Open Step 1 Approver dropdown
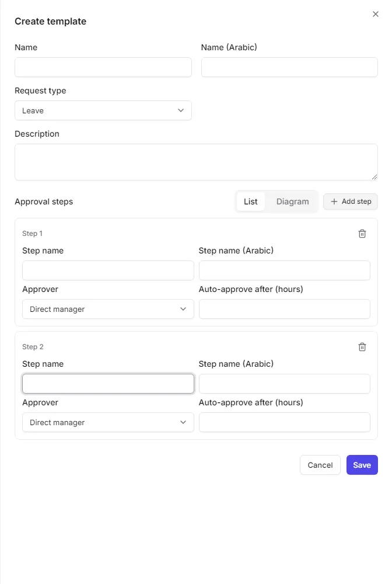The image size is (392, 584). [108, 309]
